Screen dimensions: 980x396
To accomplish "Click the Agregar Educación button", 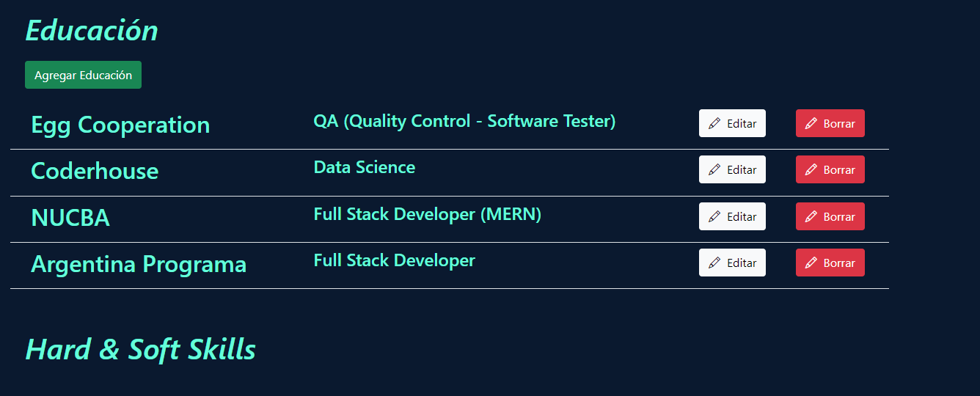I will (x=83, y=75).
